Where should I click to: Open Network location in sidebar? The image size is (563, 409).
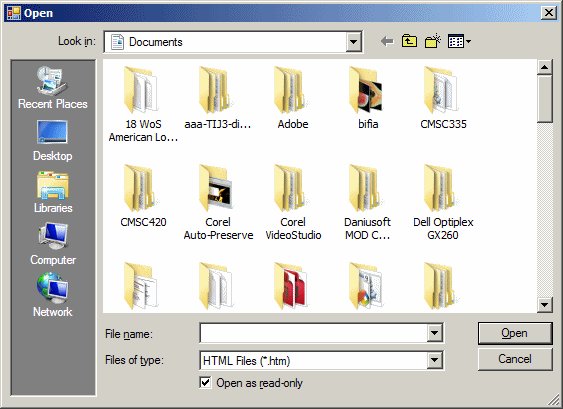click(53, 295)
